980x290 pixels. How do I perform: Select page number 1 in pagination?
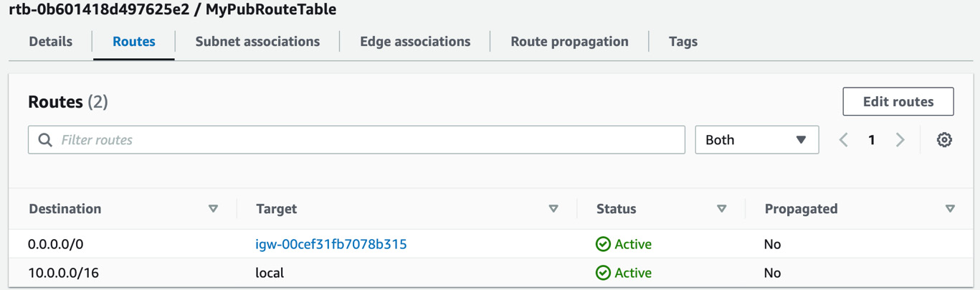click(872, 140)
